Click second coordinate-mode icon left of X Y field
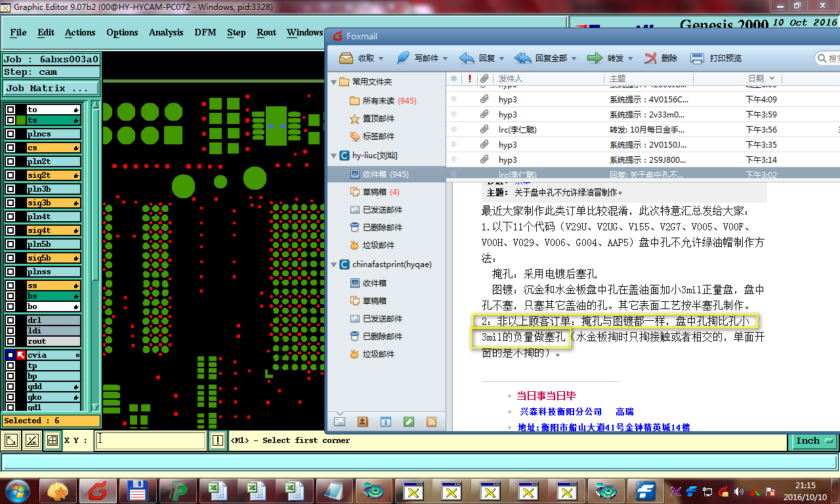840x504 pixels. coord(31,441)
